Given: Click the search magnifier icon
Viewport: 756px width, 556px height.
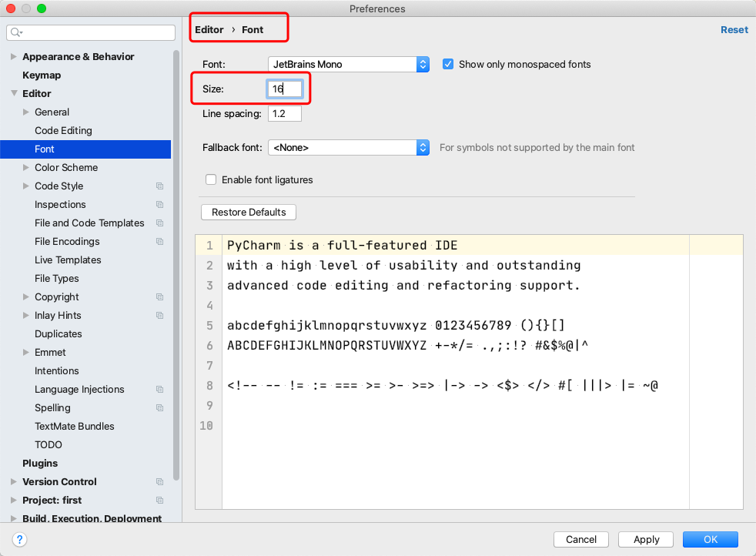Looking at the screenshot, I should pos(16,32).
